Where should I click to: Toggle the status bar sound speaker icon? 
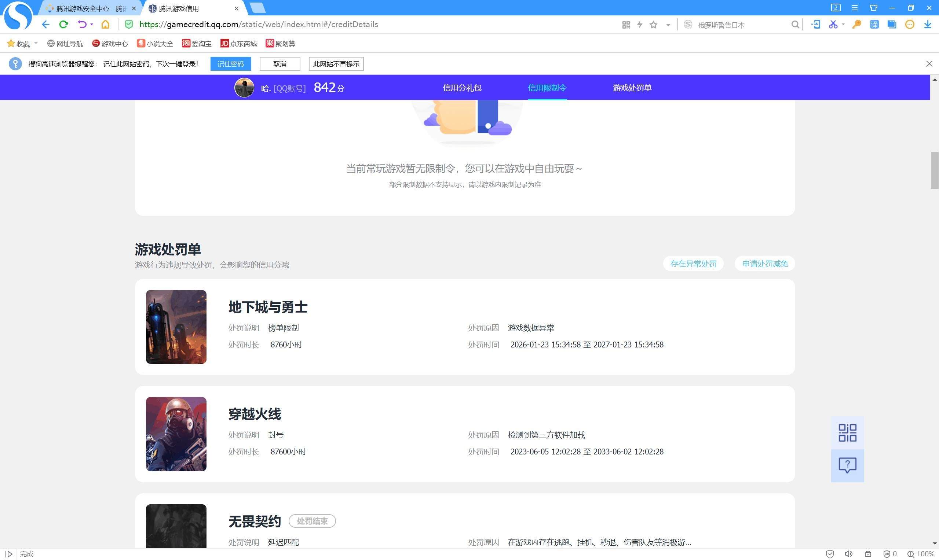pyautogui.click(x=848, y=554)
